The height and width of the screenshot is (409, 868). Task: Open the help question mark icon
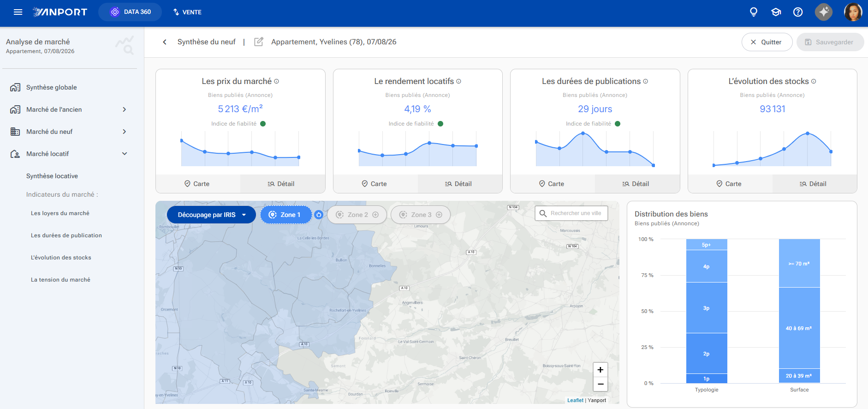pos(798,12)
